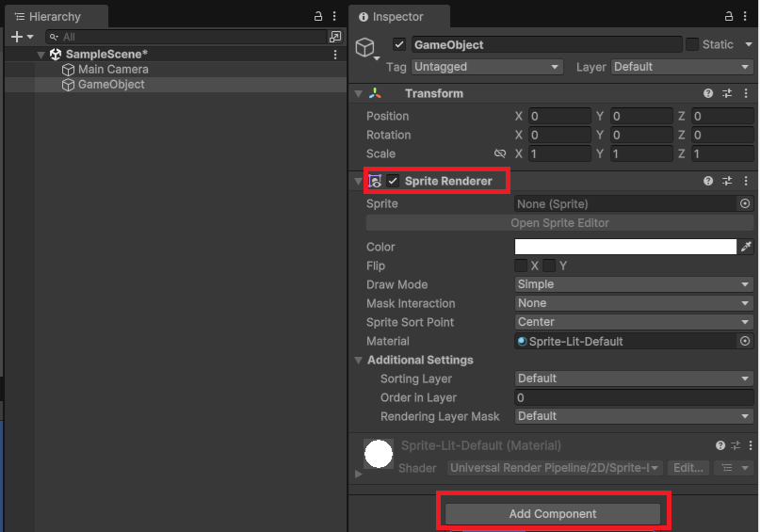Toggle Scale constrained proportions link icon
This screenshot has width=760, height=532.
[x=500, y=153]
